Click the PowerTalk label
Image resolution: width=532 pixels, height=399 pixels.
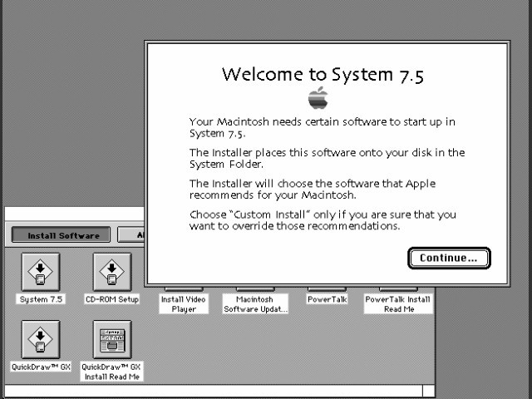pos(327,299)
